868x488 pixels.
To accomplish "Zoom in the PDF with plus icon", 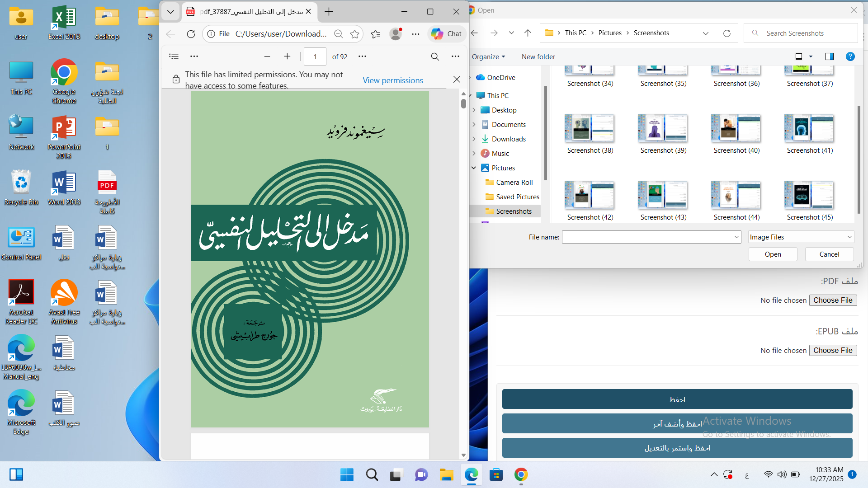I will point(287,56).
